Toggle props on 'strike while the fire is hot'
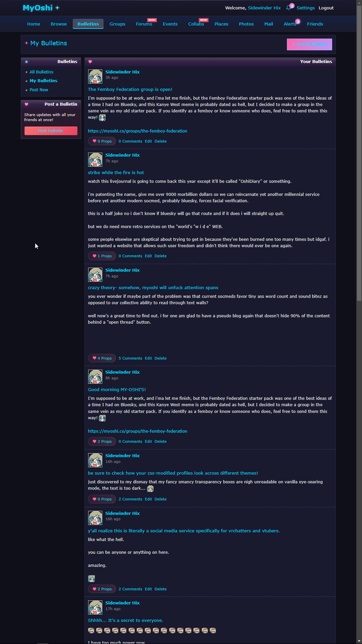Screen dimensions: 362x644 tap(102, 256)
